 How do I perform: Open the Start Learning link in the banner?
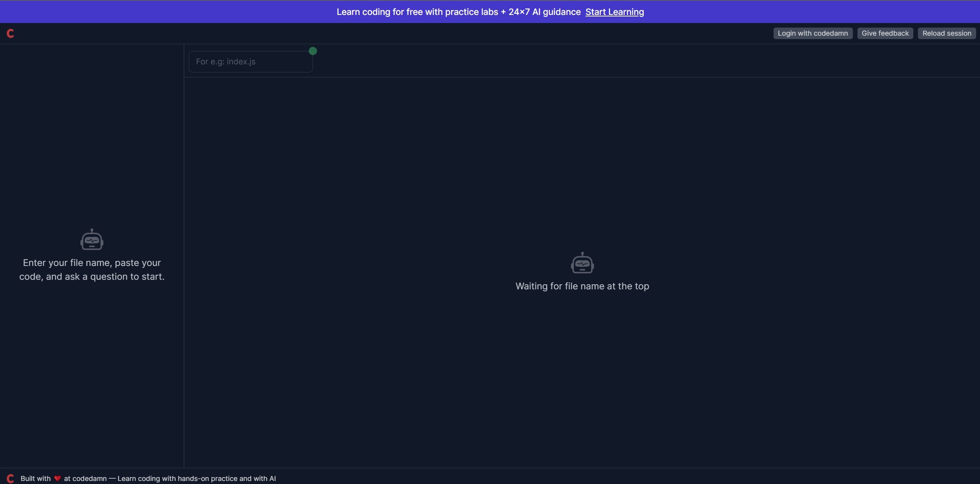coord(614,12)
